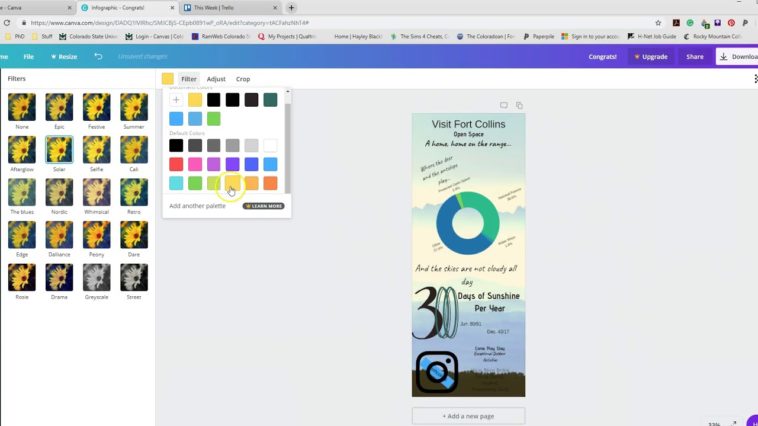Open the Crop tab
This screenshot has width=758, height=426.
click(x=243, y=79)
